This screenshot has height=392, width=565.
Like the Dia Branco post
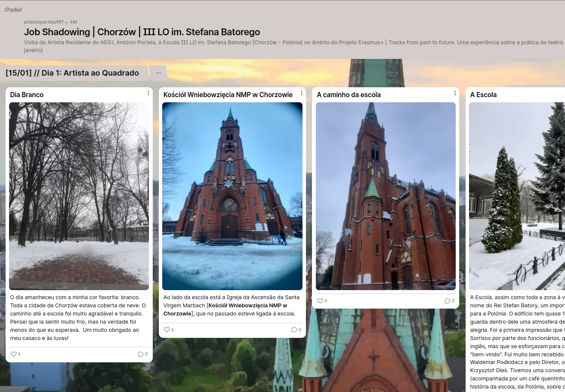tap(14, 354)
